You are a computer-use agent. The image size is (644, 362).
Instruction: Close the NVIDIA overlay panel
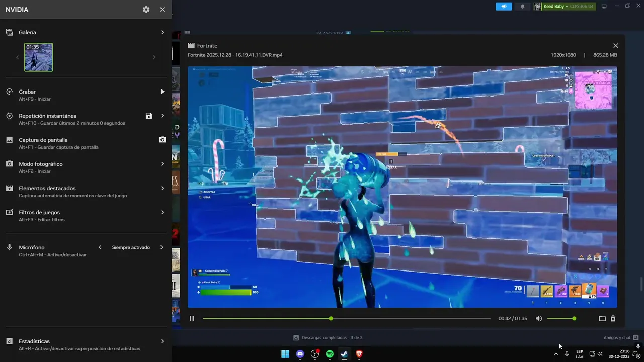pyautogui.click(x=162, y=10)
